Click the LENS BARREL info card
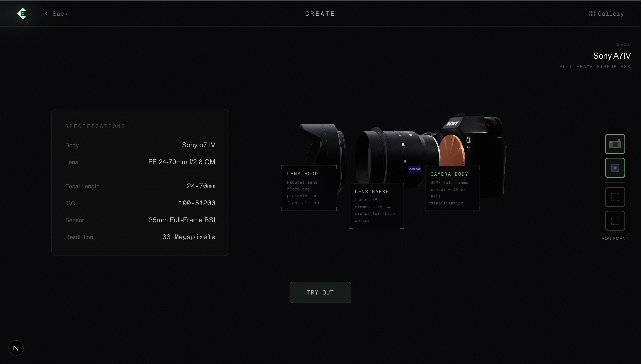This screenshot has width=641, height=364. 376,206
